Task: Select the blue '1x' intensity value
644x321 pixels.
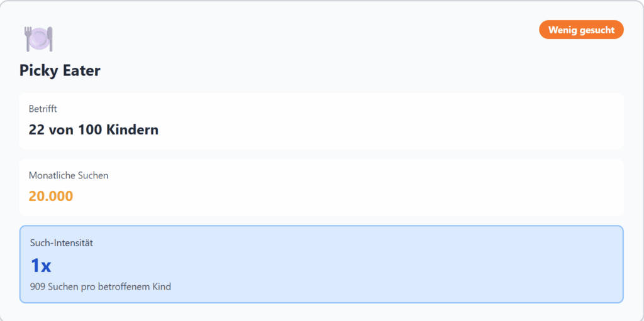Action: [41, 266]
